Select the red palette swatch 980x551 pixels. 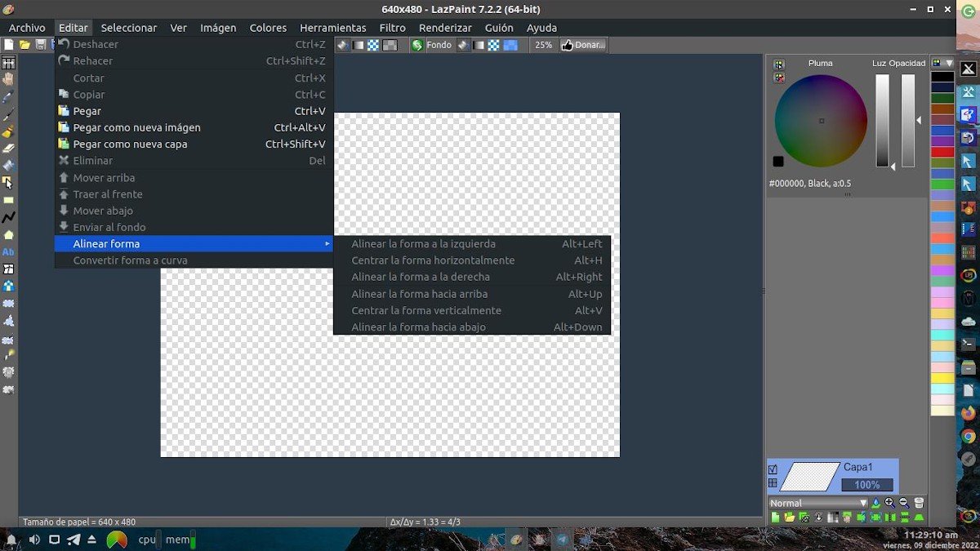[942, 152]
